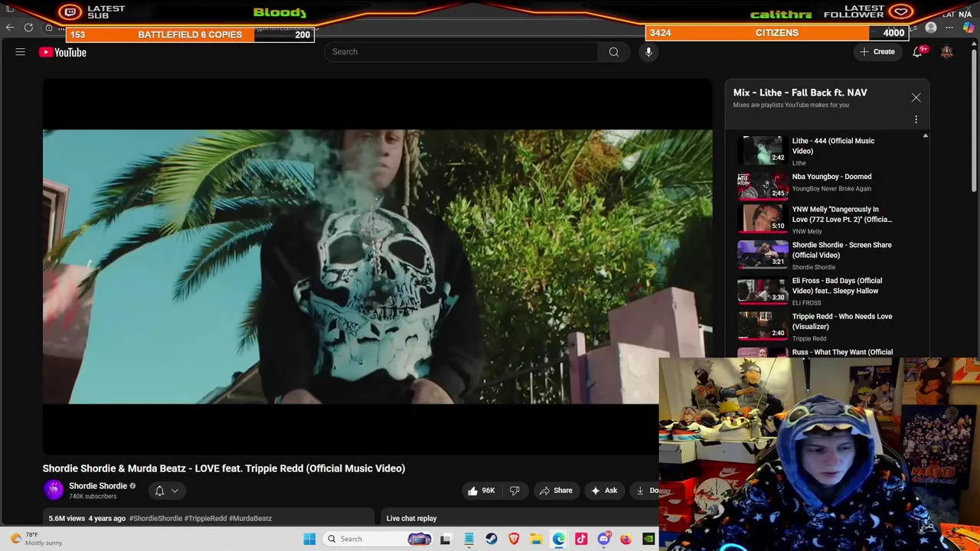
Task: Switch to Microsoft Edge in the taskbar
Action: (x=559, y=539)
